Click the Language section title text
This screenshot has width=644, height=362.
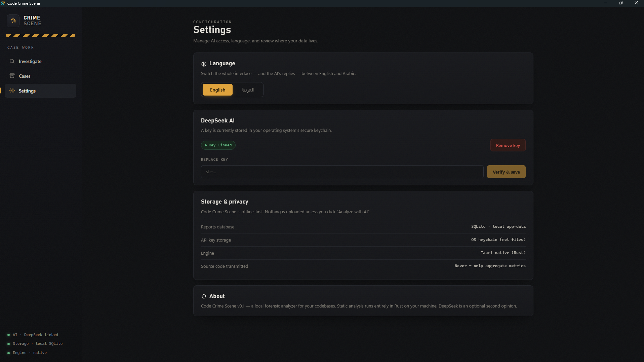click(x=222, y=64)
